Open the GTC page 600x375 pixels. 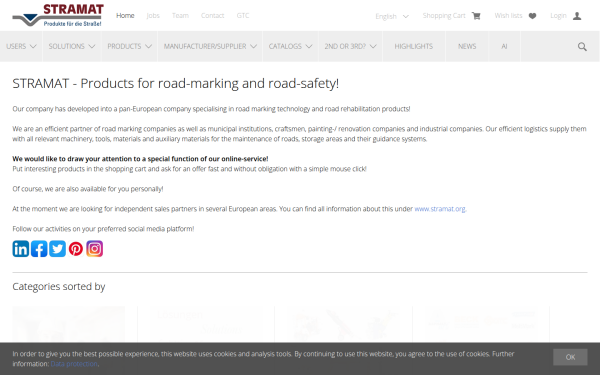click(243, 15)
